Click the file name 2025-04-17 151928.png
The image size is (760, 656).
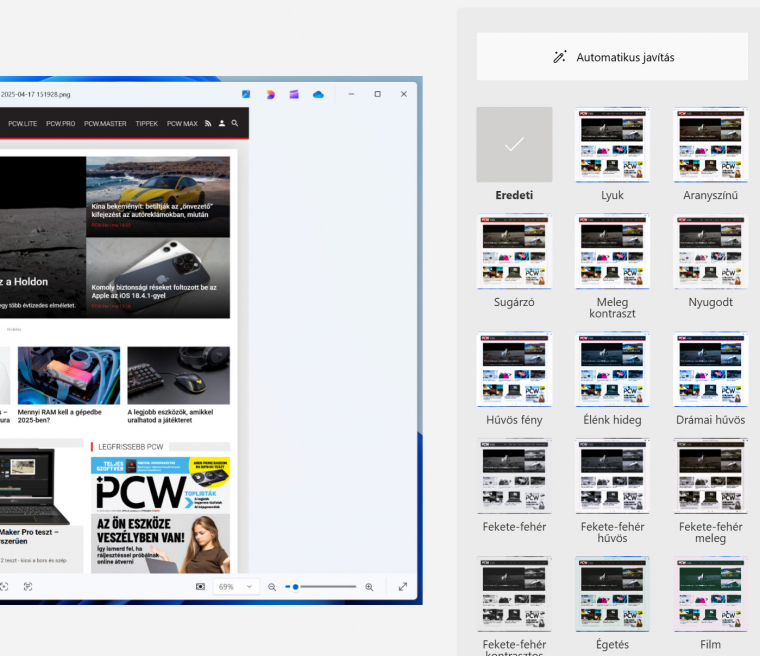tap(35, 94)
